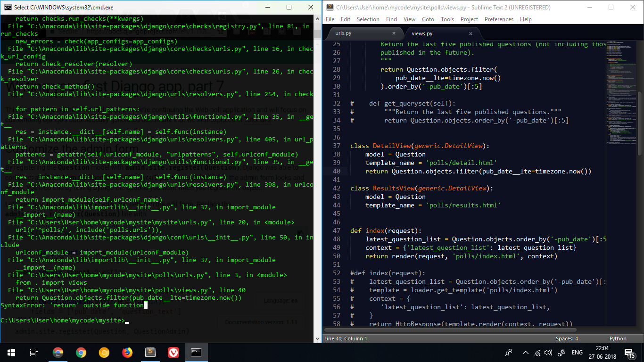Open the Wi-Fi network tray icon
This screenshot has height=362, width=644.
538,352
